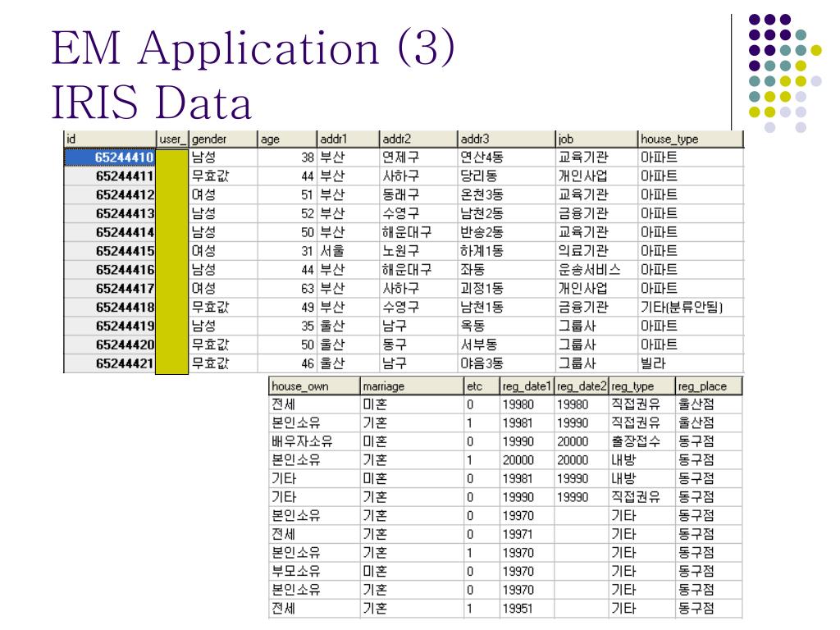
Task: Click the id column header
Action: pos(111,139)
